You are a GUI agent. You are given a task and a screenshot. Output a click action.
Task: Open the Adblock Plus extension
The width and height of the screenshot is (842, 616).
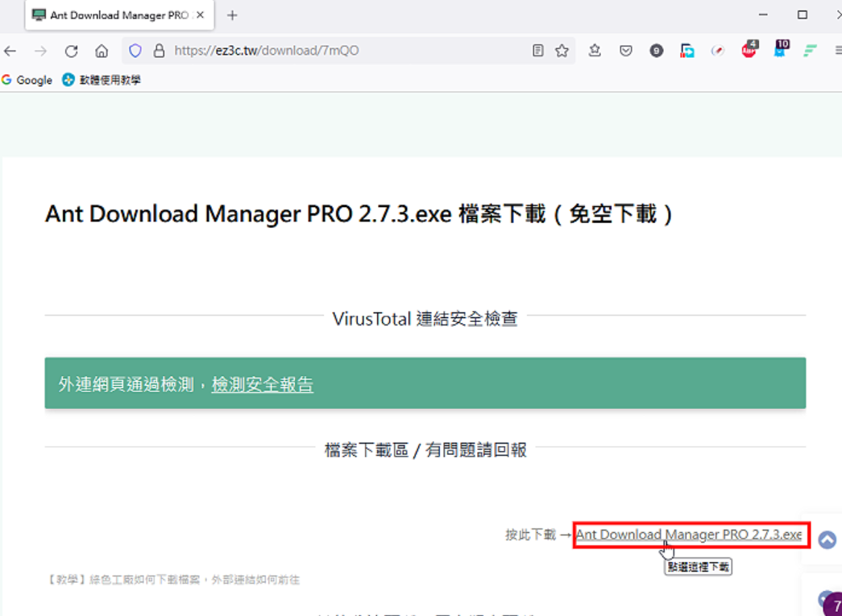click(x=749, y=49)
